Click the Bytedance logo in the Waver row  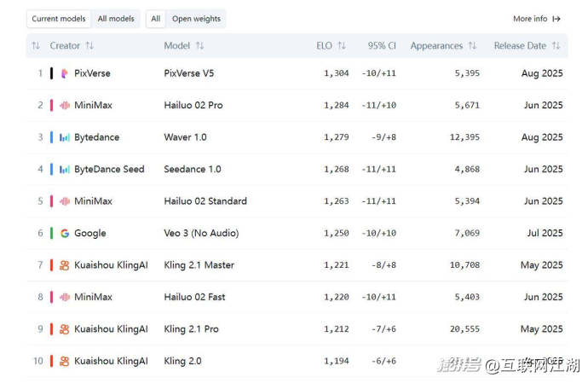pos(65,137)
